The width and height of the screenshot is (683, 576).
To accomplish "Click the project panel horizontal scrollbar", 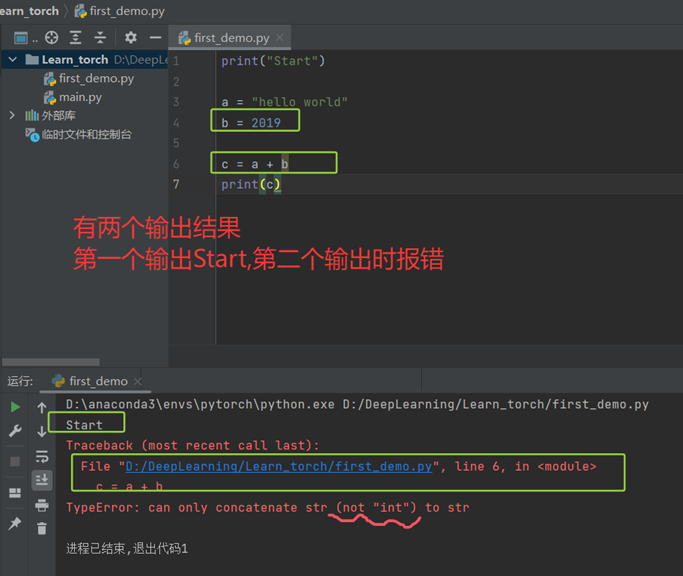I will (51, 362).
